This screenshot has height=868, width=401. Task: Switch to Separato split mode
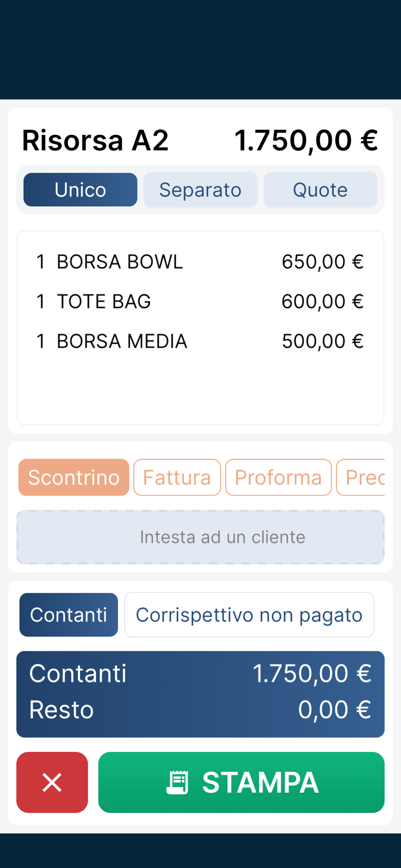(200, 190)
